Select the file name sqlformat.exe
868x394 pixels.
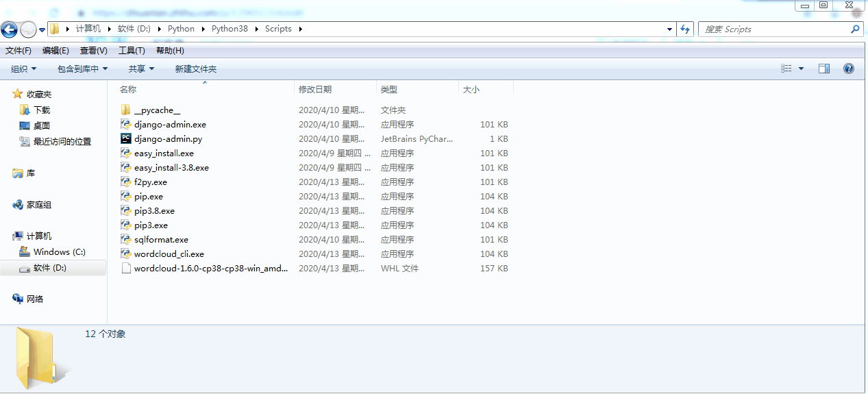coord(162,240)
